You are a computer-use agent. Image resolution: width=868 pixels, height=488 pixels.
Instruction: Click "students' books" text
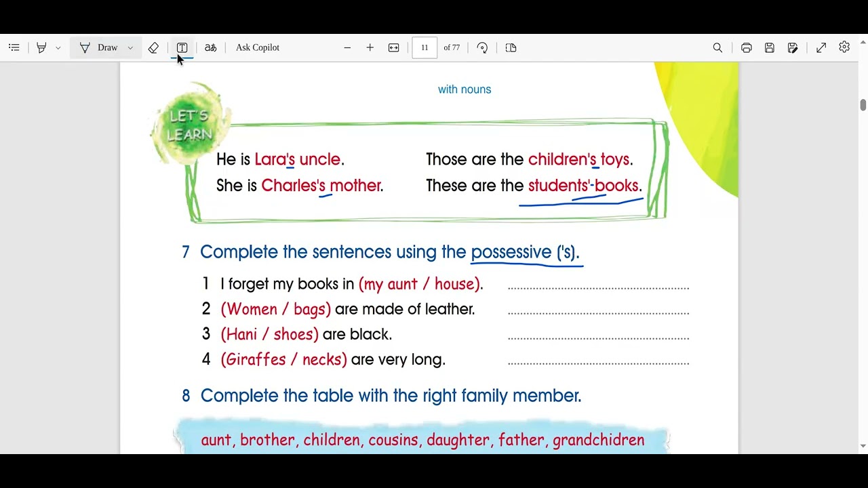pos(583,186)
